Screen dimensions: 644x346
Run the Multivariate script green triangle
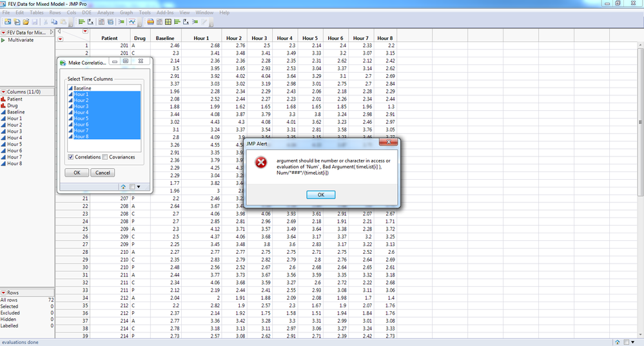[x=3, y=40]
